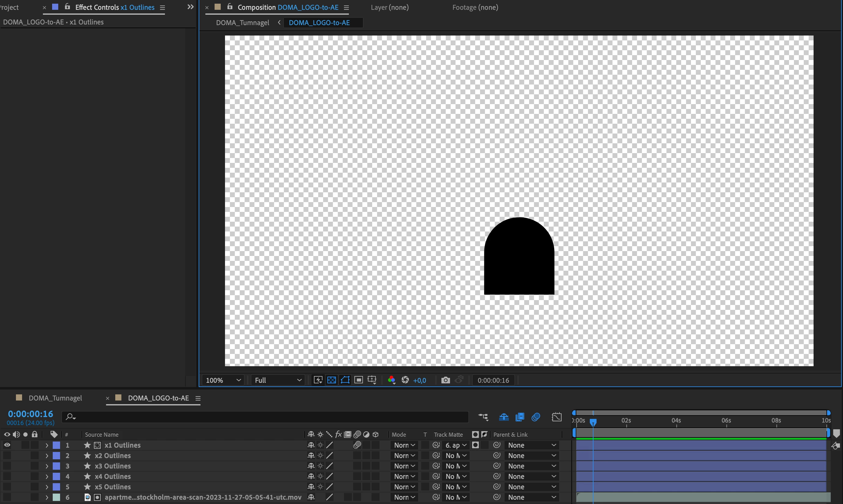843x504 pixels.
Task: Open the 100% magnification dropdown
Action: [x=223, y=380]
